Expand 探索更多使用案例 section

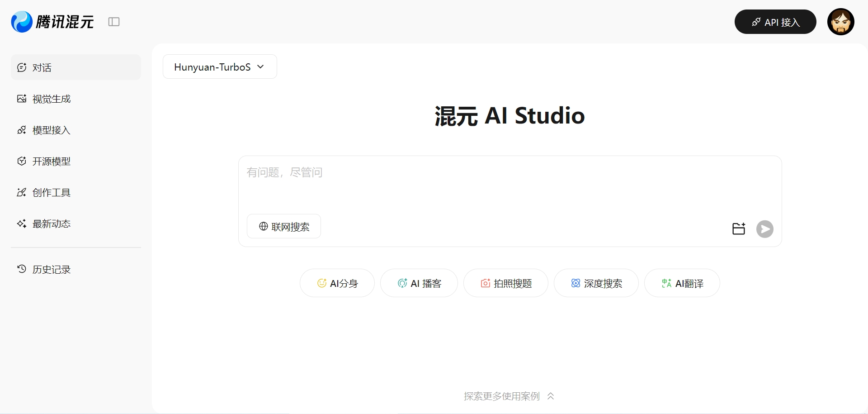coord(509,396)
